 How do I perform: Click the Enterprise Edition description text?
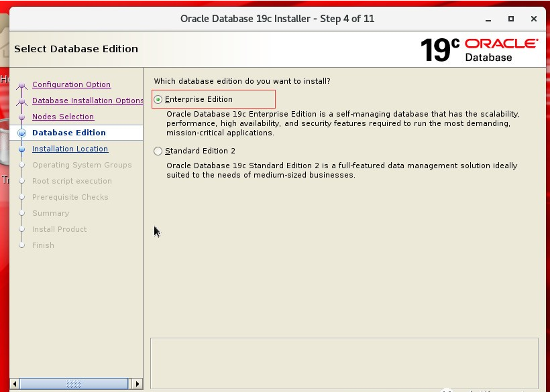click(x=343, y=123)
